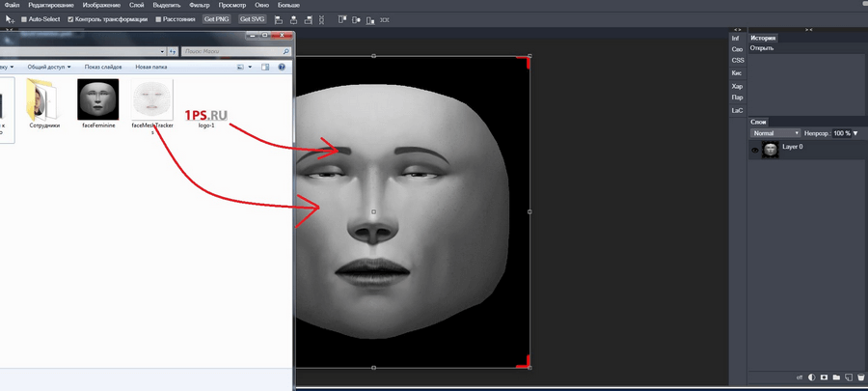Open the Файл menu
This screenshot has height=391, width=868.
12,5
